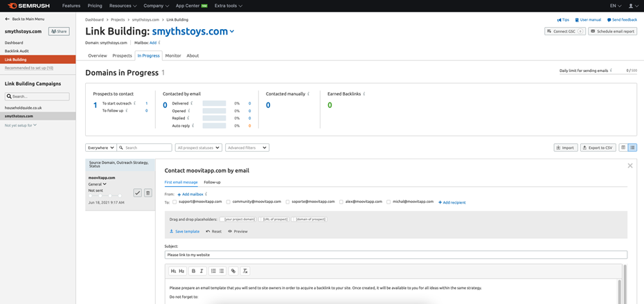Open EN language selector
This screenshot has height=304, width=644.
click(x=616, y=6)
